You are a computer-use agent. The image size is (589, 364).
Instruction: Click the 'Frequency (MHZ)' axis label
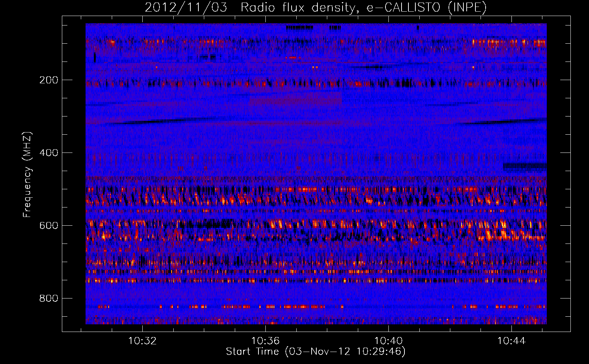tap(27, 174)
